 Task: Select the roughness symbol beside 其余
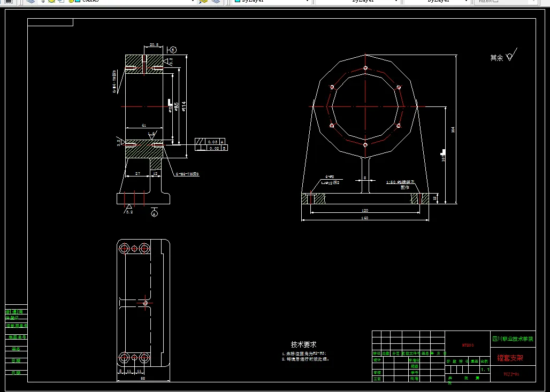click(511, 55)
